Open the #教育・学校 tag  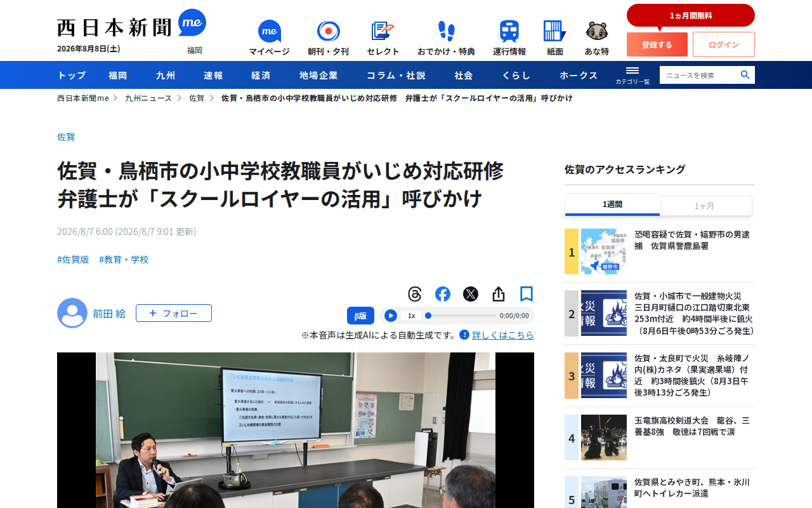tap(124, 259)
